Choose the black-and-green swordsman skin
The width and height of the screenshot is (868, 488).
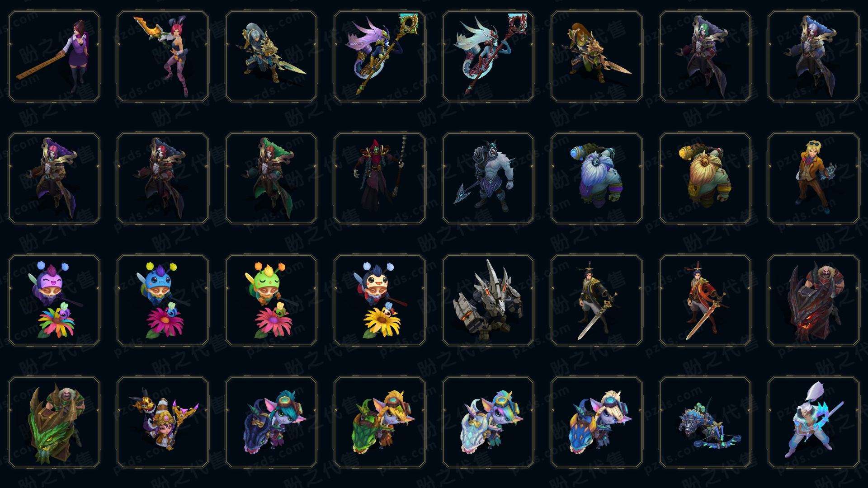[x=597, y=300]
